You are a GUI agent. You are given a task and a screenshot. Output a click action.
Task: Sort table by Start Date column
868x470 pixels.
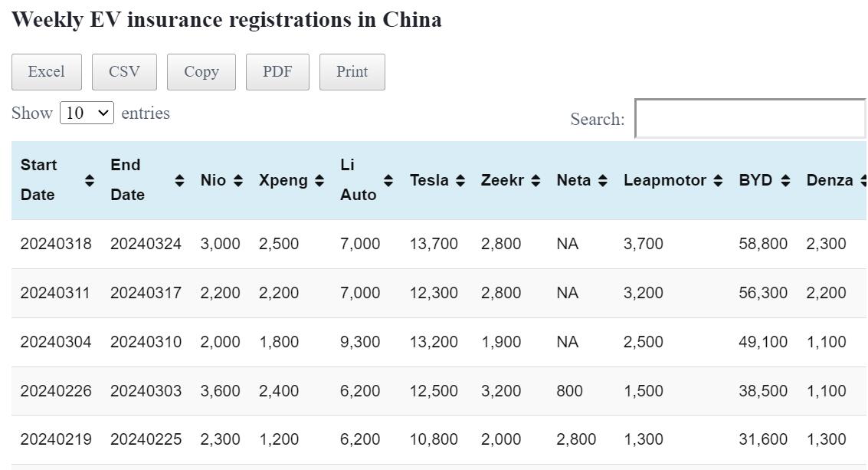click(90, 181)
